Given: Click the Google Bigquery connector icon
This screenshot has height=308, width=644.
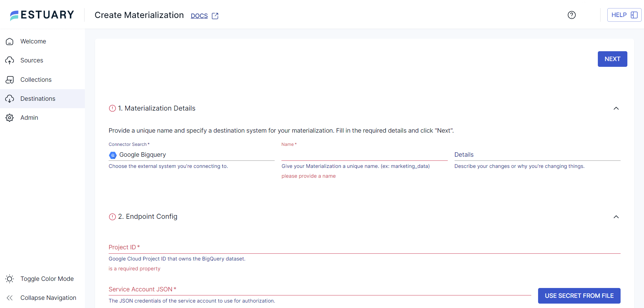Looking at the screenshot, I should point(113,155).
